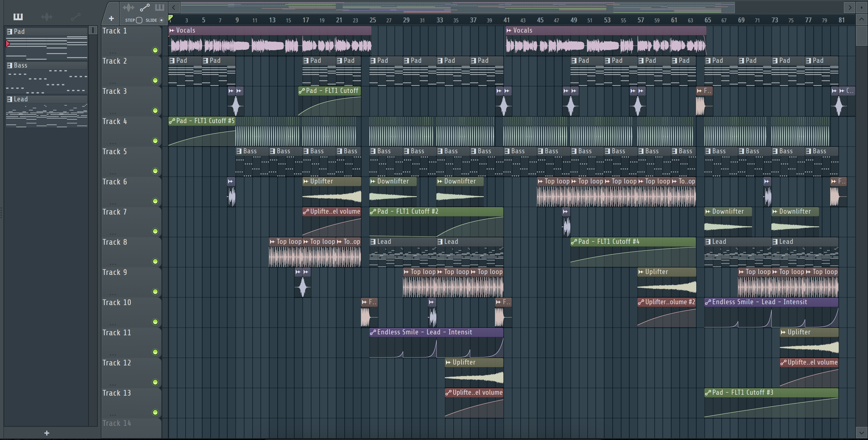Viewport: 868px width, 440px height.
Task: Click the red play marker on Pad pattern
Action: click(8, 43)
